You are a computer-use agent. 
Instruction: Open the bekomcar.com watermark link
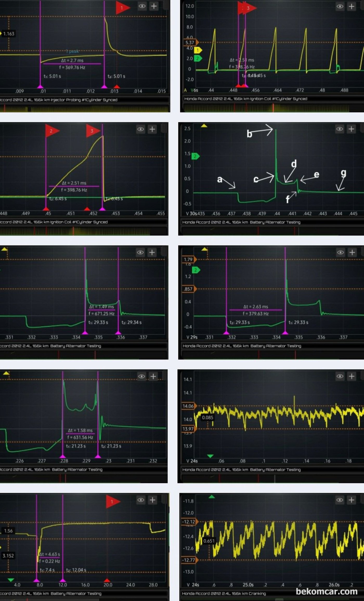[327, 591]
